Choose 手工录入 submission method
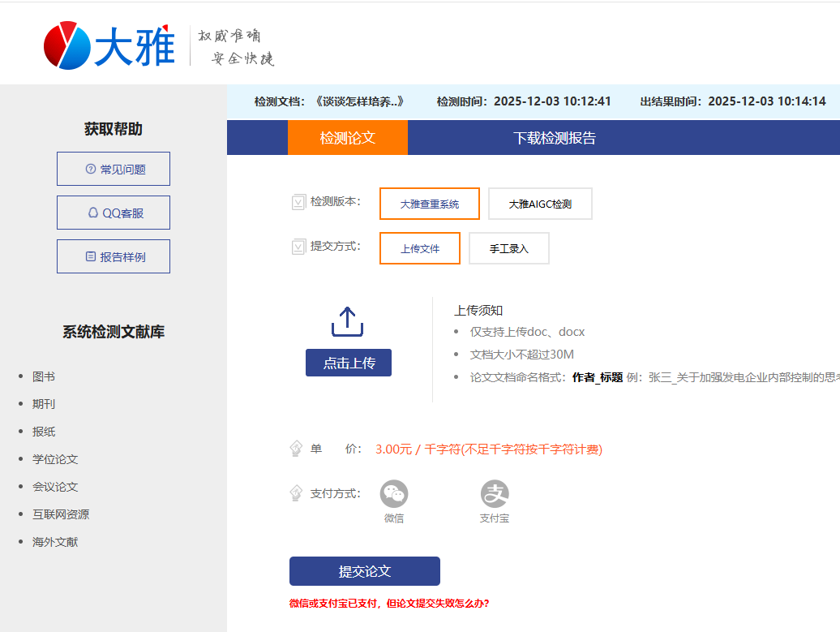Screen dimensions: 840x632 (x=508, y=248)
